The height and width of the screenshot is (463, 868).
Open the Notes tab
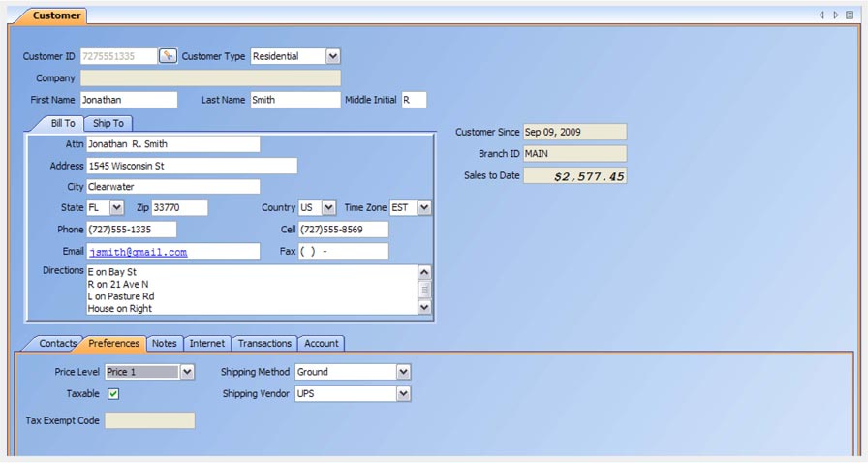[165, 343]
